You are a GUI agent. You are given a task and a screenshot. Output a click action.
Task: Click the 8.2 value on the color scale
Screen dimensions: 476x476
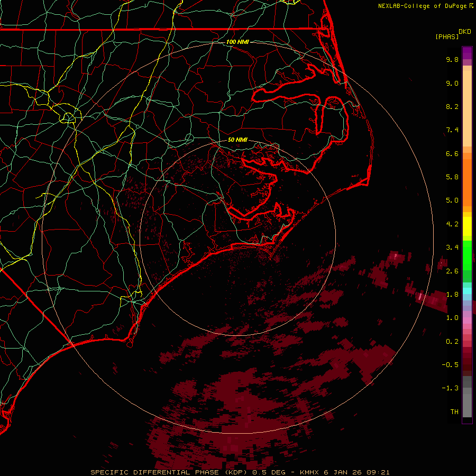452,106
